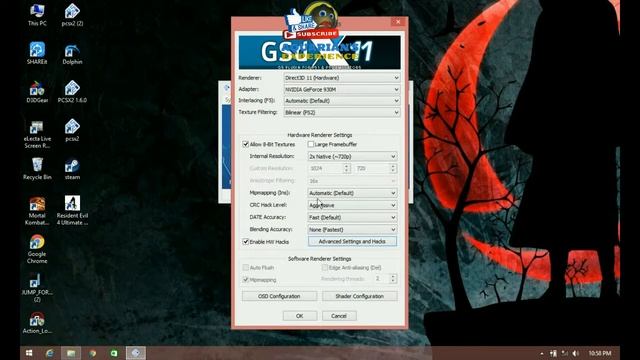Select the steam desktop shortcut

point(72,169)
